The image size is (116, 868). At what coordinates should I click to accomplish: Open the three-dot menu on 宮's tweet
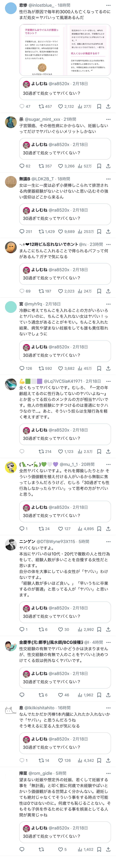pos(108,304)
